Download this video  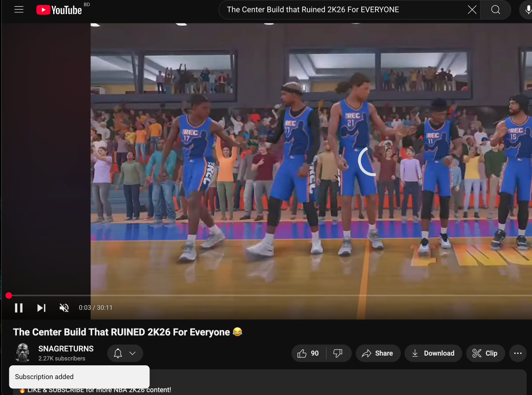point(433,353)
